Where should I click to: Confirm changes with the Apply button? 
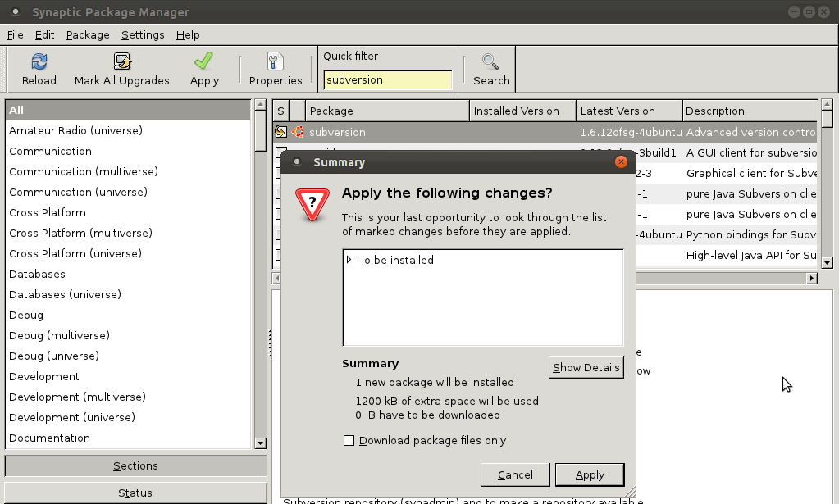coord(590,474)
